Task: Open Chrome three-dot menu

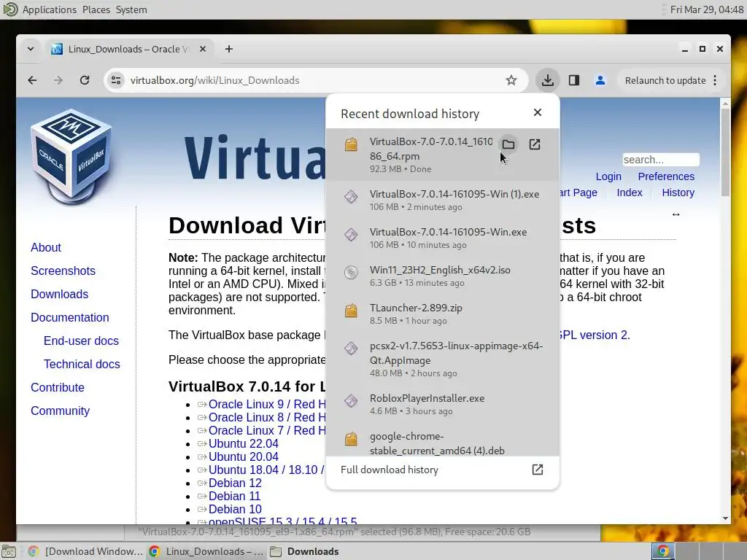Action: (715, 80)
